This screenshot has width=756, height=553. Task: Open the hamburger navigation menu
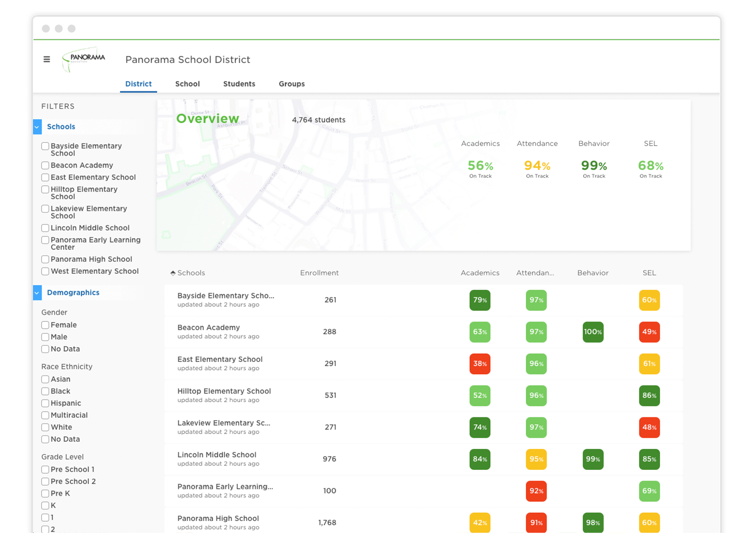(x=47, y=59)
